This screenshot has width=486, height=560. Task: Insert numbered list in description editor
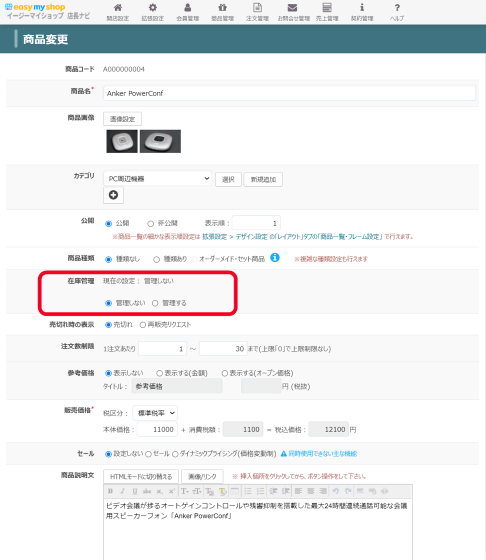coord(260,491)
